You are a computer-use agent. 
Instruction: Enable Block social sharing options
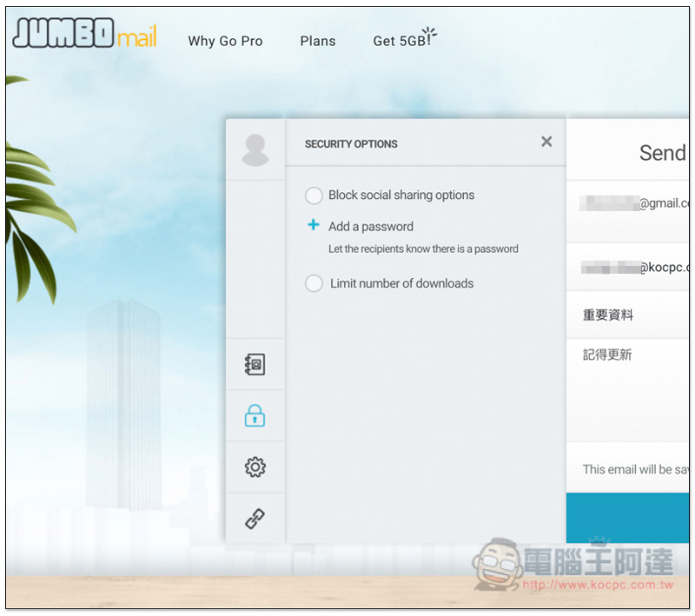[314, 195]
